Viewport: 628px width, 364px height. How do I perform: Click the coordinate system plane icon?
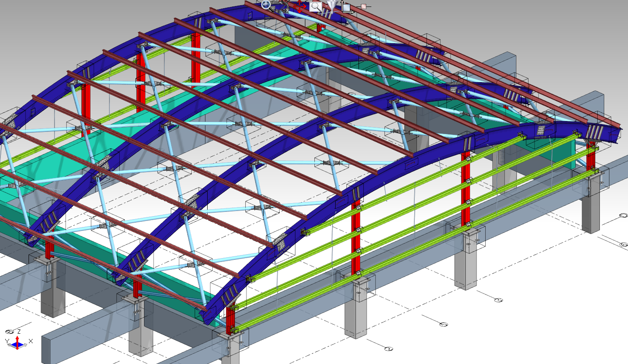(346, 7)
